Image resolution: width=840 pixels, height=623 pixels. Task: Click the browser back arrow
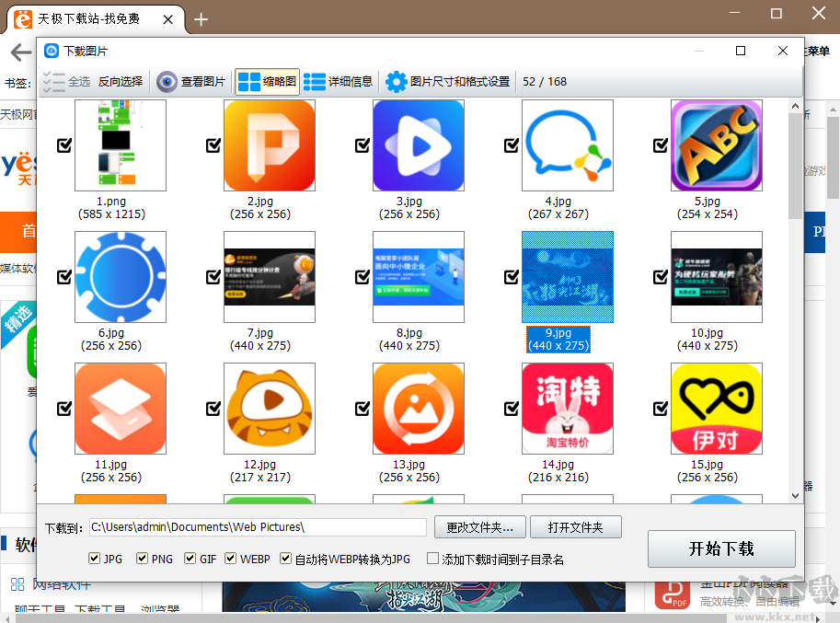click(19, 52)
